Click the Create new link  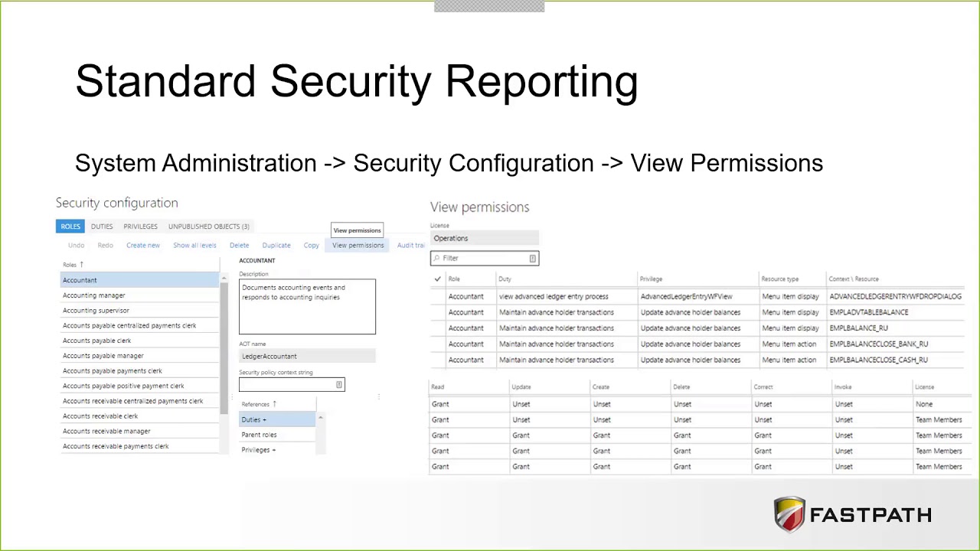click(143, 246)
